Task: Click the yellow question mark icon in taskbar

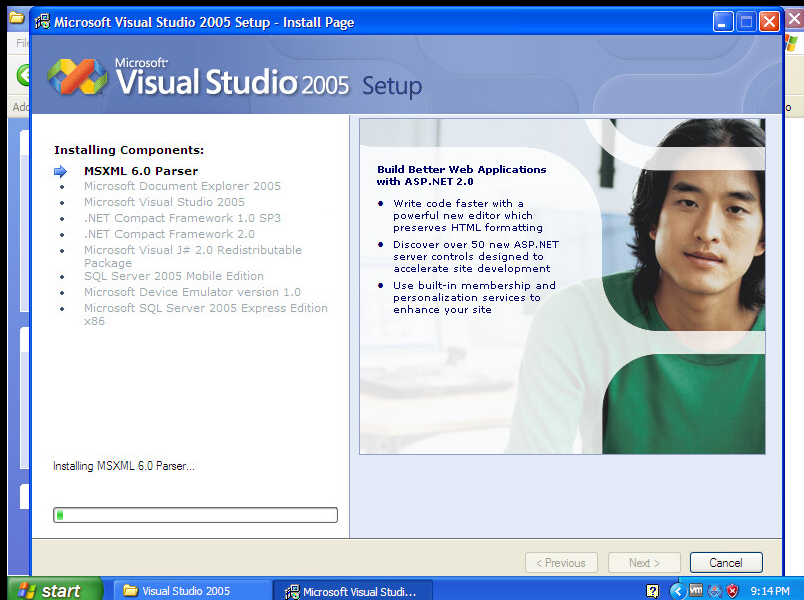Action: [x=652, y=590]
